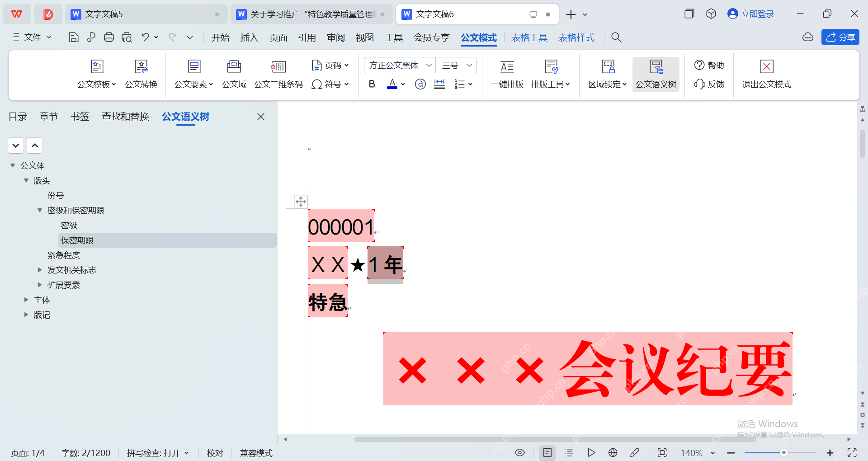Click the 立即登录 login button
The image size is (868, 461).
click(751, 14)
